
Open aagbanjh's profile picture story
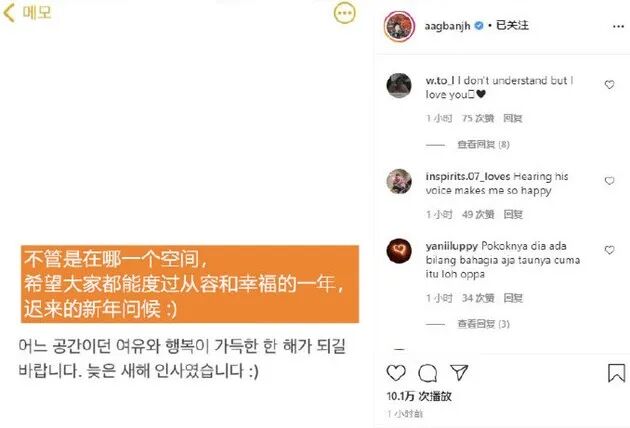[x=399, y=26]
